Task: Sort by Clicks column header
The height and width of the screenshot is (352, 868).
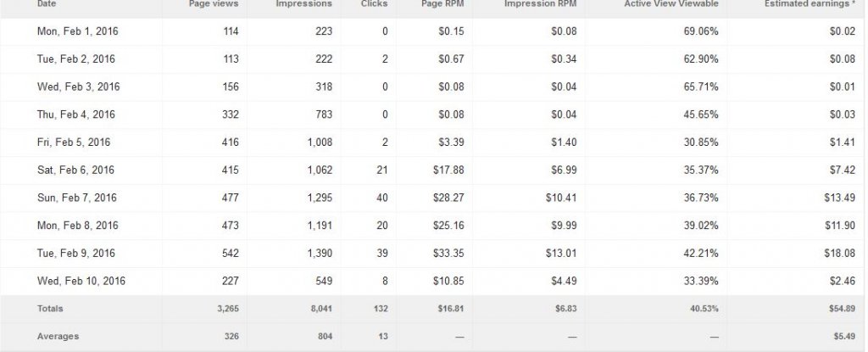Action: 374,3
